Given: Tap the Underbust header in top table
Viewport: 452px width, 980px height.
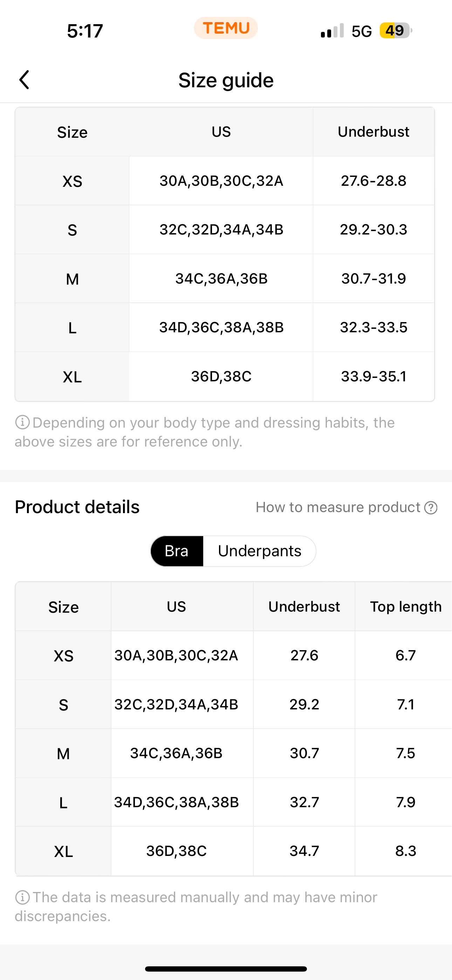Looking at the screenshot, I should tap(374, 132).
